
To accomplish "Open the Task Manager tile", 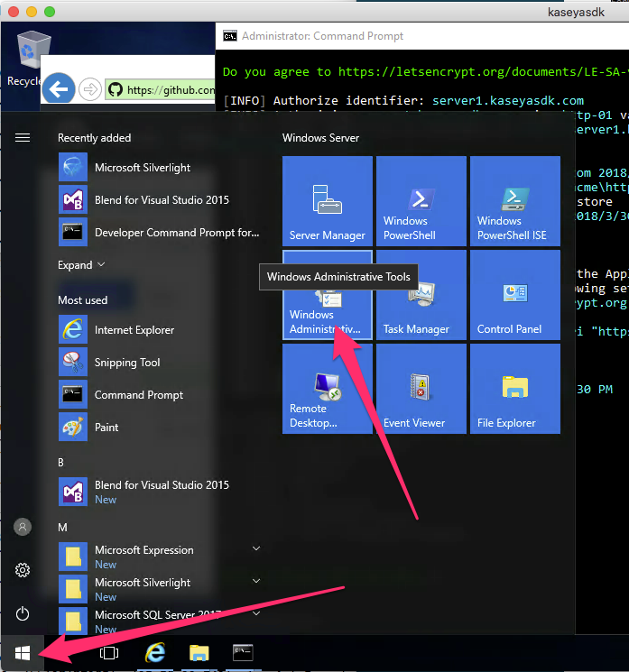I will point(421,295).
